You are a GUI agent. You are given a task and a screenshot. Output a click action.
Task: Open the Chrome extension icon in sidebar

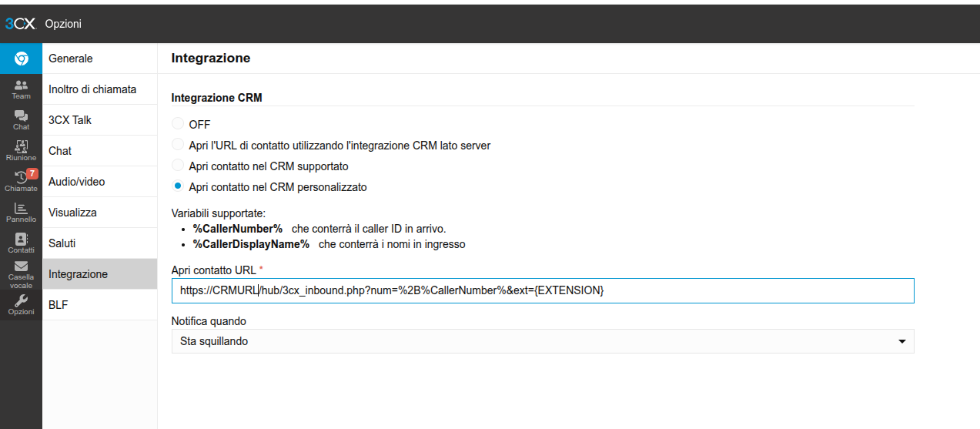click(21, 59)
